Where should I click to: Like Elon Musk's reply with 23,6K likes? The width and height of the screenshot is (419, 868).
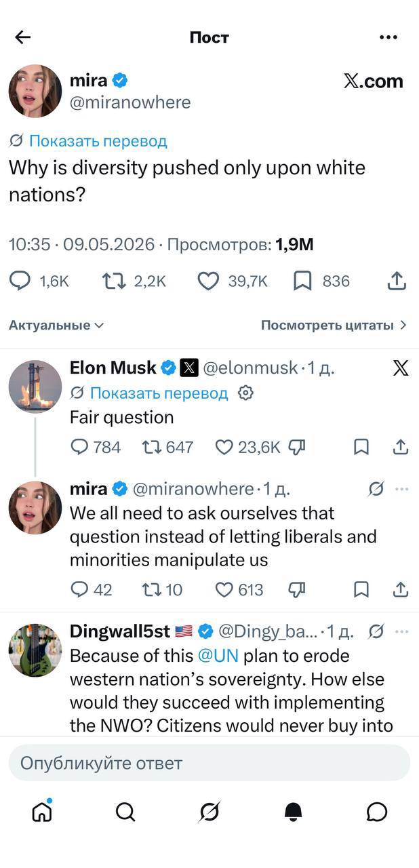pyautogui.click(x=224, y=447)
